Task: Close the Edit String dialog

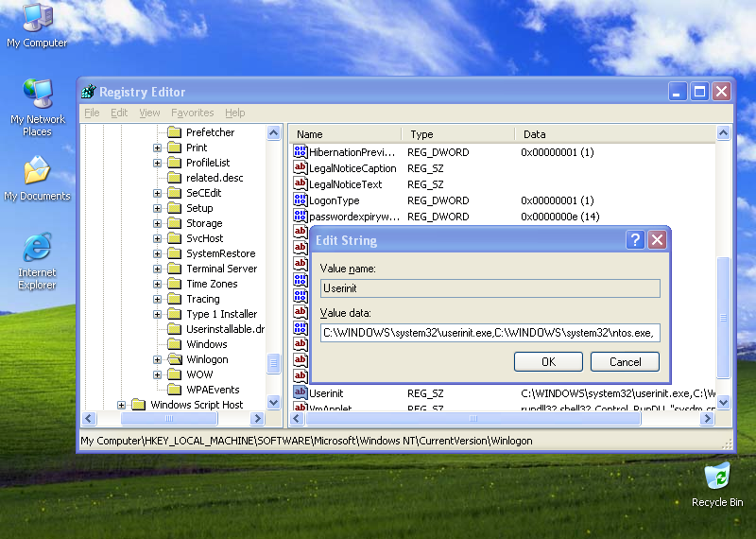Action: coord(657,240)
